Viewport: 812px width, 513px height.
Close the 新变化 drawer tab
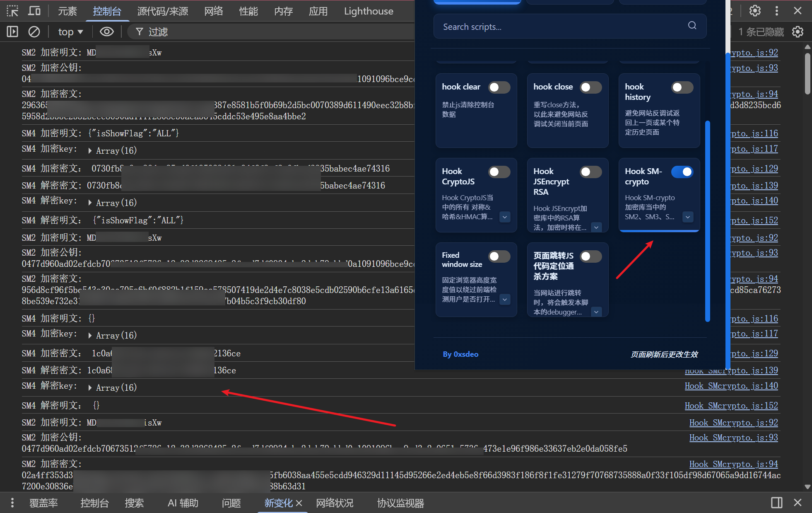point(299,503)
